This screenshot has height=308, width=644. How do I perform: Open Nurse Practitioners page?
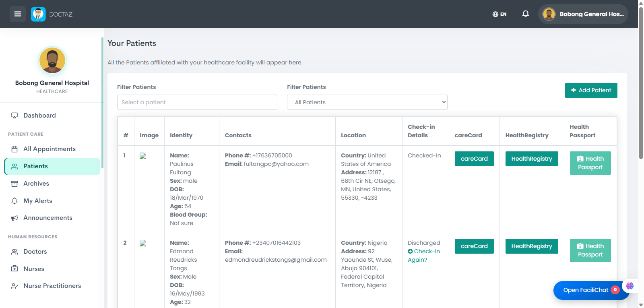(x=52, y=286)
